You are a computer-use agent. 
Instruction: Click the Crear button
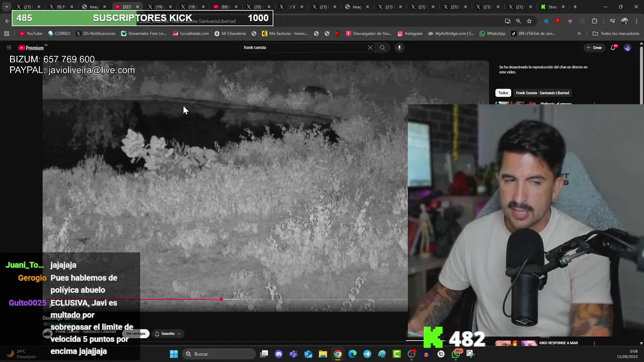click(594, 48)
